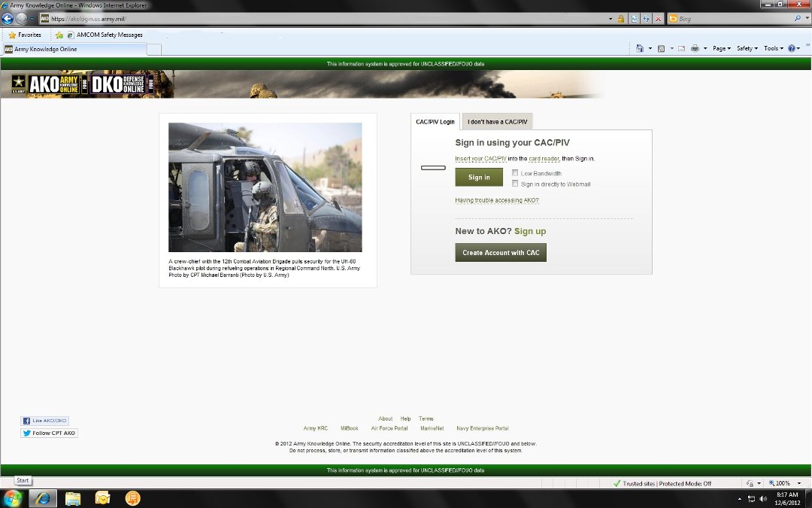Open Windows Explorer folder taskbar icon
This screenshot has width=812, height=508.
73,499
